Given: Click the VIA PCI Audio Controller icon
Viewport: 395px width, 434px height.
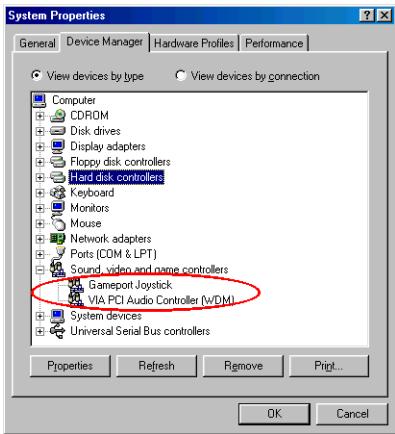Looking at the screenshot, I should (x=76, y=300).
